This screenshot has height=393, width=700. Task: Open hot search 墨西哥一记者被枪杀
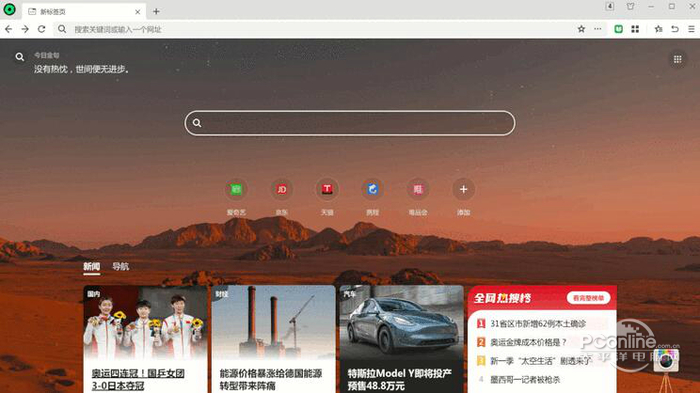tap(525, 380)
